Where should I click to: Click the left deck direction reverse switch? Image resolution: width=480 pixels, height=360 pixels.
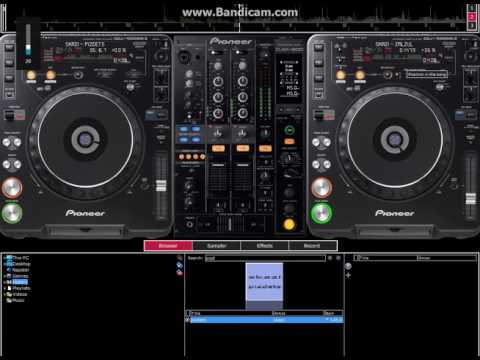[14, 115]
